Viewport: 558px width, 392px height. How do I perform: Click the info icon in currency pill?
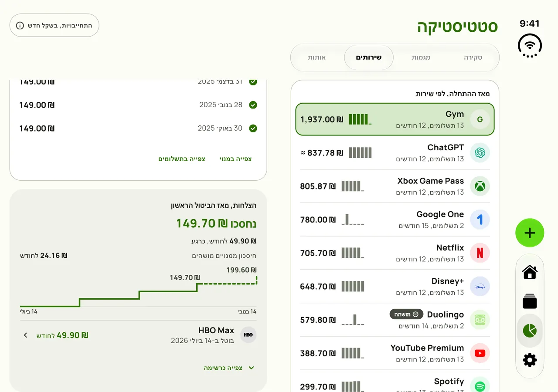coord(20,25)
